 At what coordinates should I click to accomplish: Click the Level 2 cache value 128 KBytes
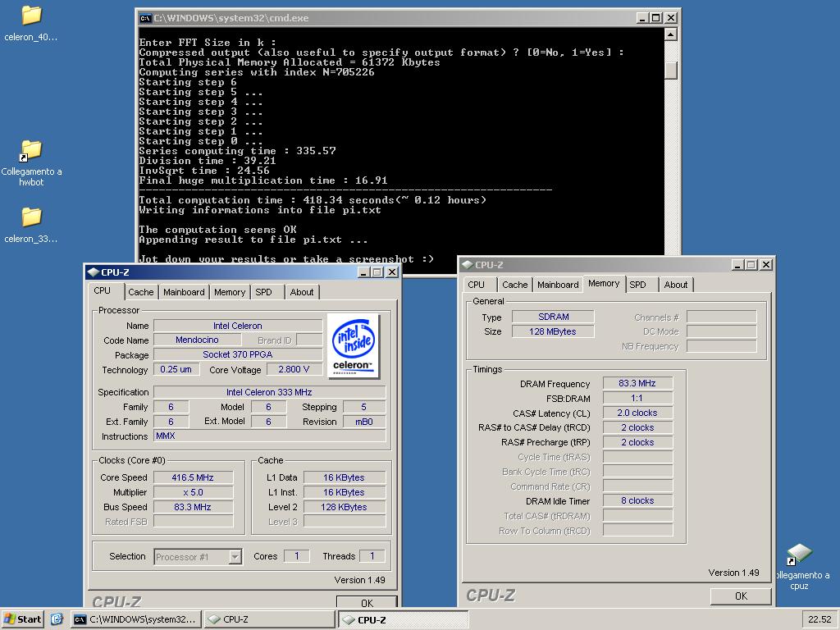point(344,507)
